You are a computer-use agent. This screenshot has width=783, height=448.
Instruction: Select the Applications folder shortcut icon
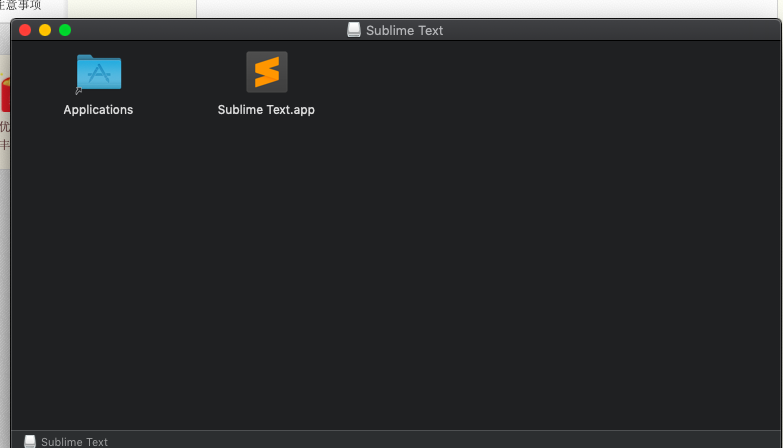[99, 72]
